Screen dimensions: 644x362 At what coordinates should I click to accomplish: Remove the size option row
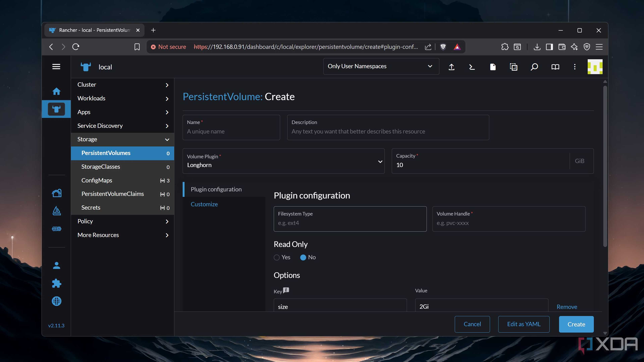[567, 307]
